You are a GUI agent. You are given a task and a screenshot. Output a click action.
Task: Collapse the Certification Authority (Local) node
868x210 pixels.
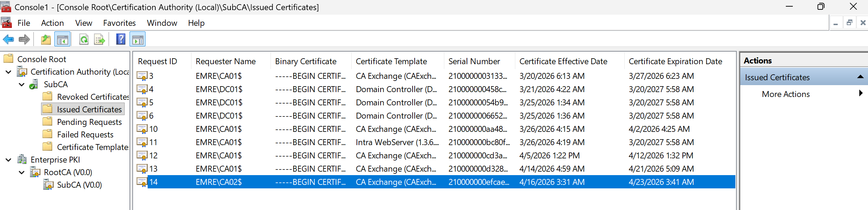click(8, 72)
